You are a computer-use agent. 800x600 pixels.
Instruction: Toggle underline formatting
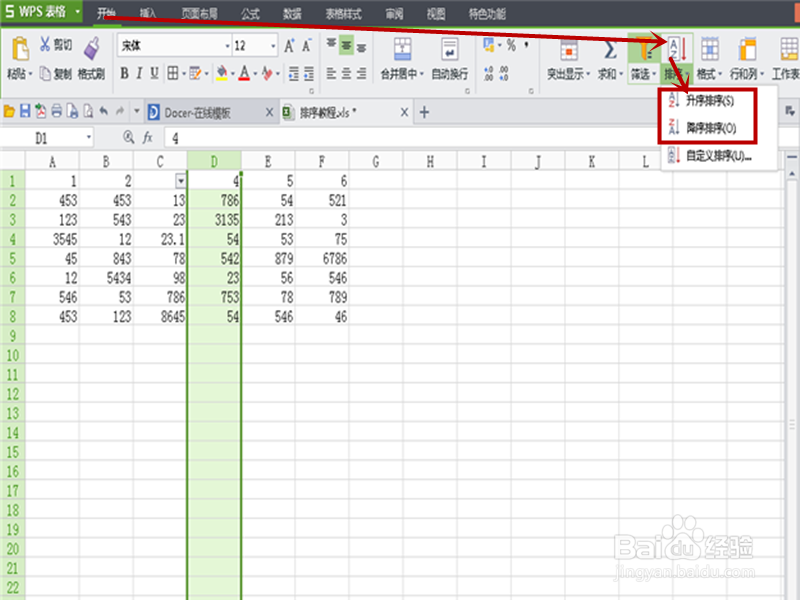pyautogui.click(x=154, y=72)
